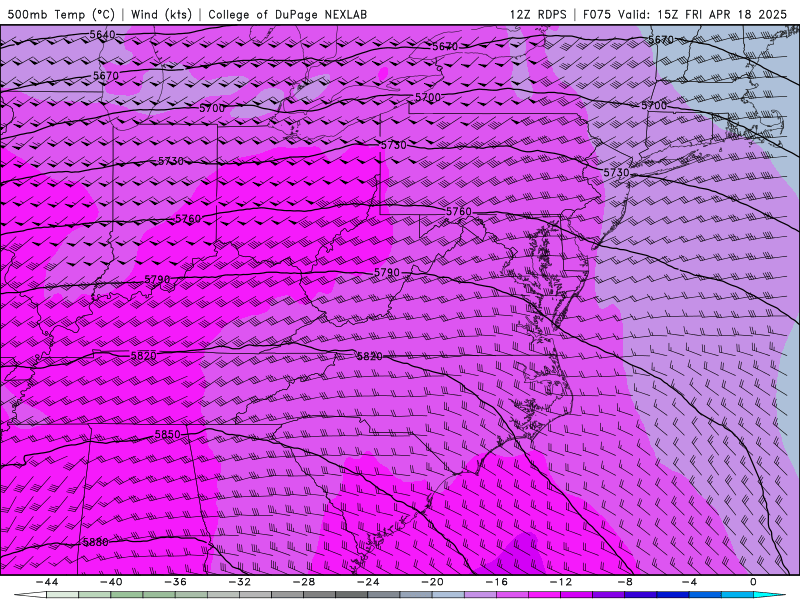This screenshot has width=800, height=600.
Task: Select the '12Z RDPS' model run label
Action: [538, 14]
